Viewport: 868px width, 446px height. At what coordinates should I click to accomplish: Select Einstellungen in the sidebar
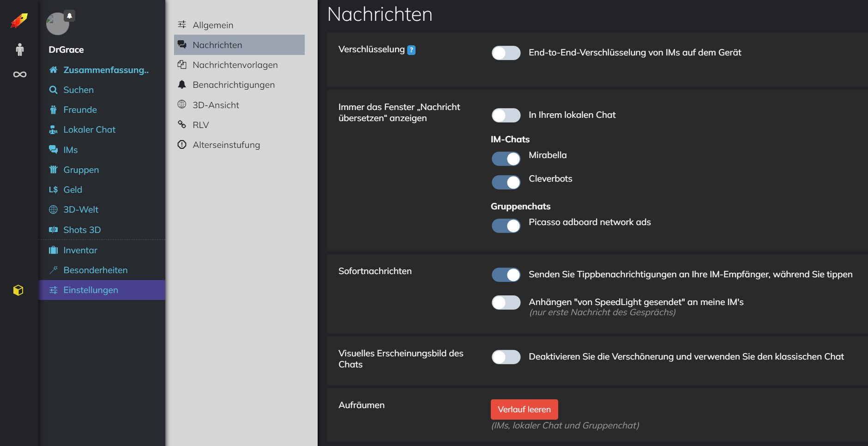pos(102,290)
